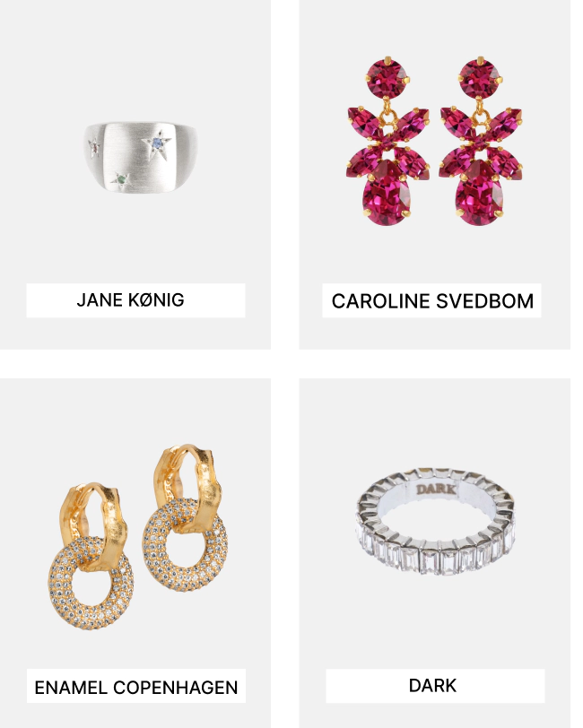Click the teardrop crystal on the right pink earring
Viewport: 583px width, 728px height.
click(480, 193)
